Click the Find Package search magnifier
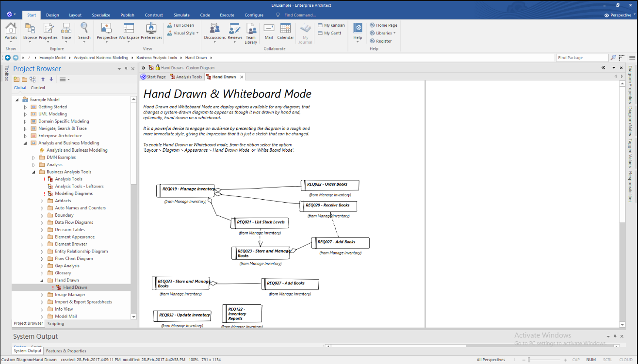This screenshot has height=364, width=638. click(613, 58)
